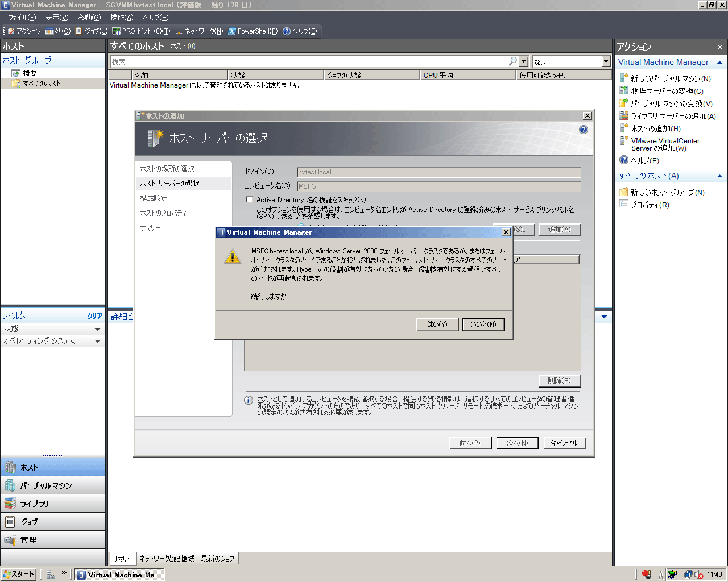Select the 最新のジョブ tab
This screenshot has width=728, height=582.
218,559
